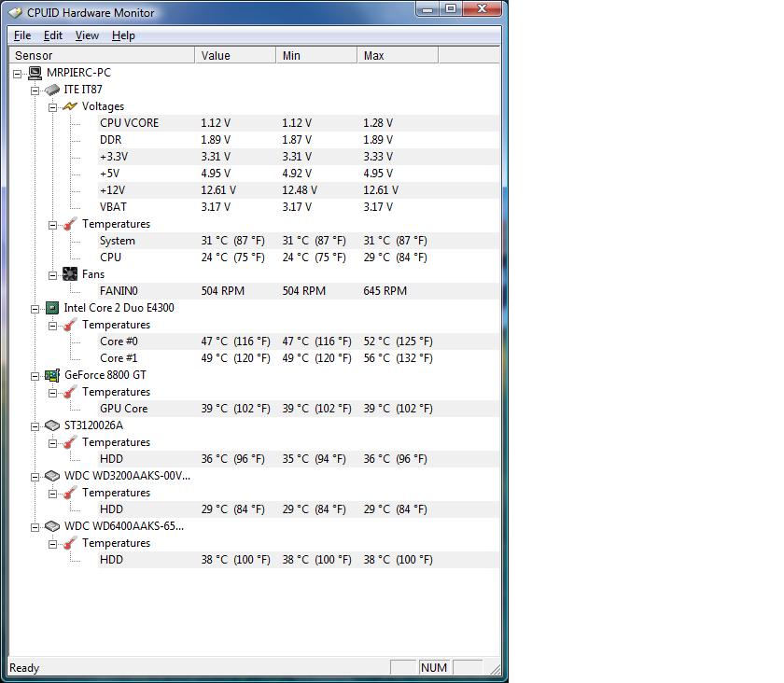Open the Edit menu
The image size is (784, 683).
tap(53, 35)
